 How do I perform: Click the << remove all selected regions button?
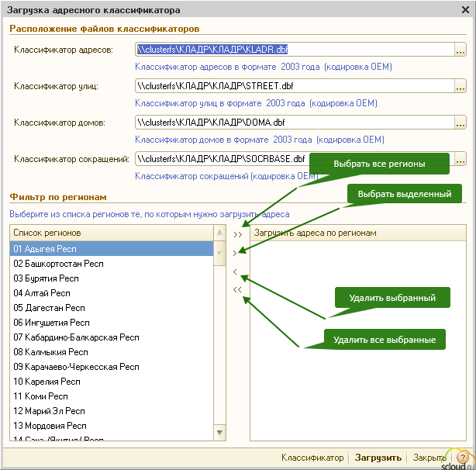[237, 289]
